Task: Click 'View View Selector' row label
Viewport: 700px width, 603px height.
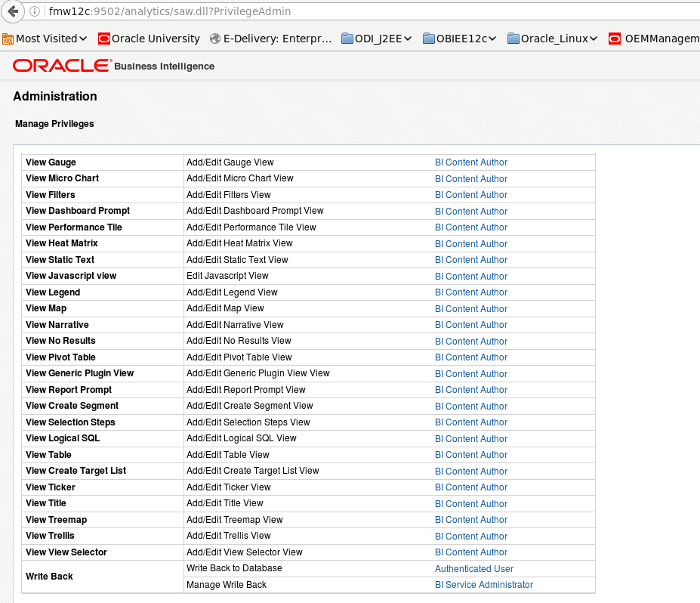Action: click(66, 552)
